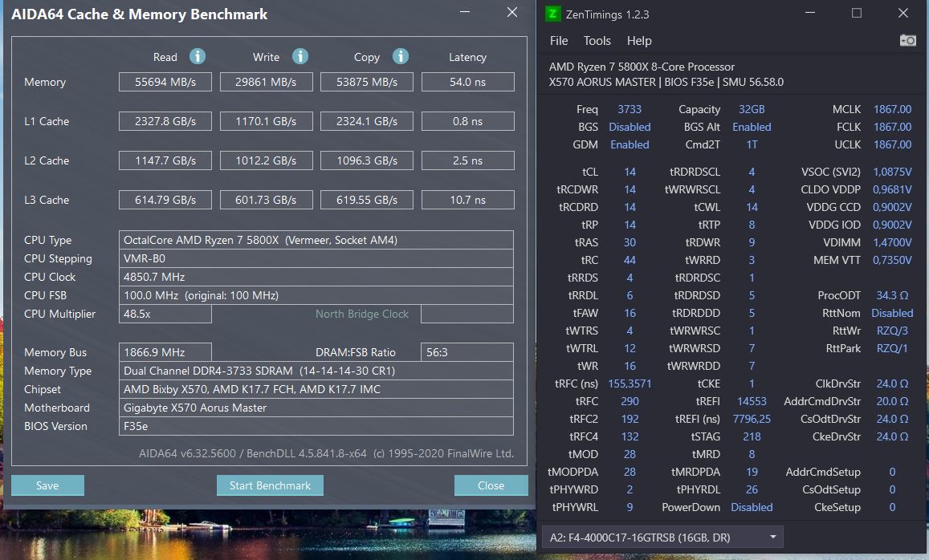Select the L2 Cache latency 2.5 ns
Image resolution: width=929 pixels, height=560 pixels.
coord(467,160)
